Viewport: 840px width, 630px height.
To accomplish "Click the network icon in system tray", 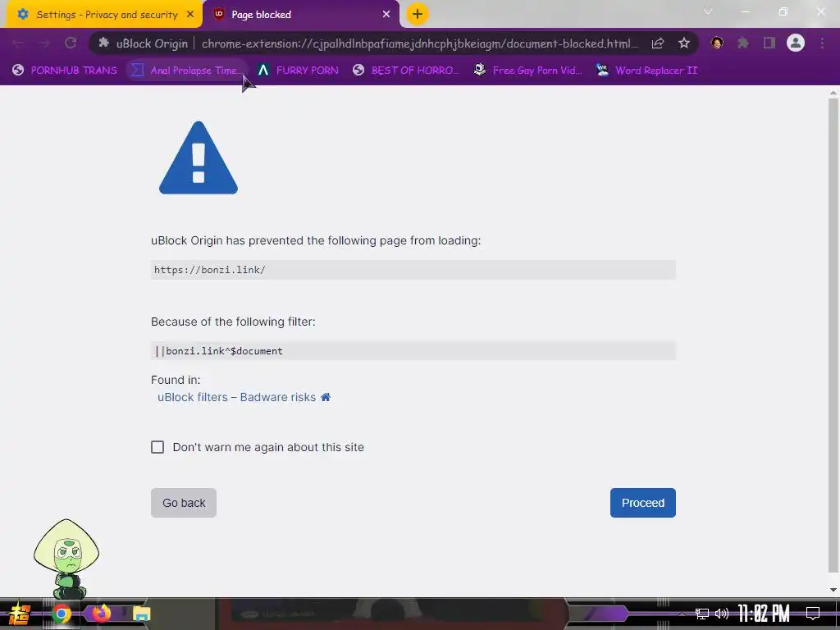I will coord(702,614).
